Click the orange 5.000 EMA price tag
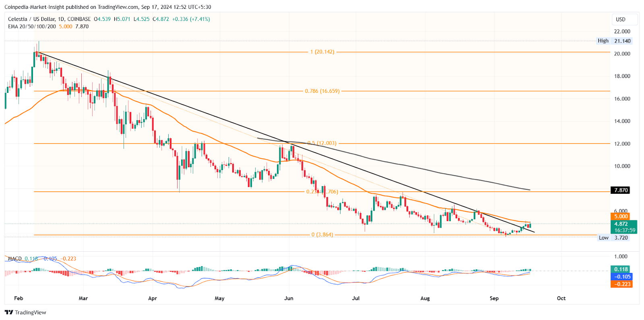 click(621, 217)
